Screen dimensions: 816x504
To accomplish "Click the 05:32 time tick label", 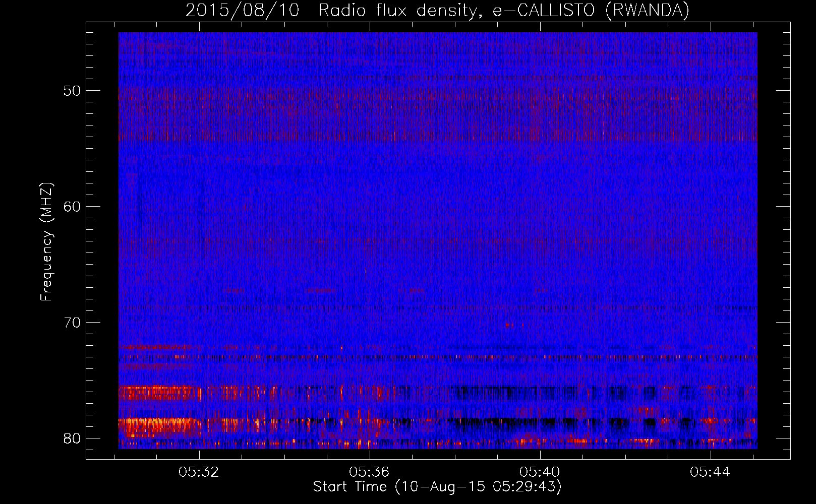I will coord(199,472).
